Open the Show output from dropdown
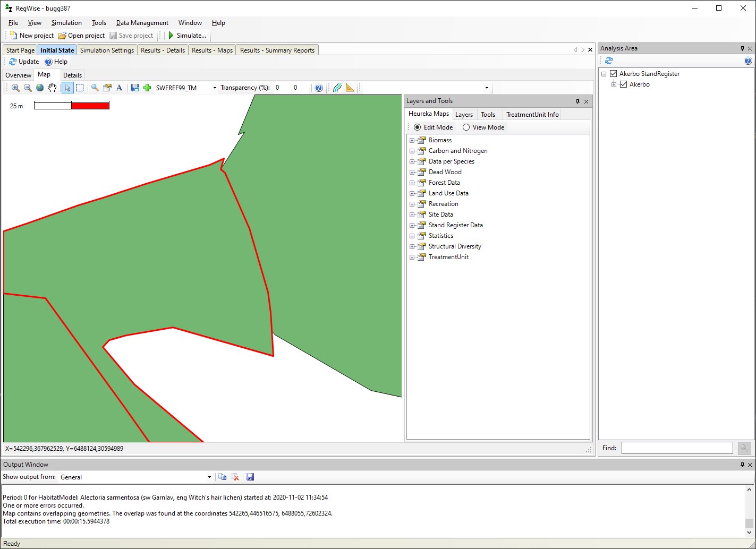This screenshot has height=549, width=756. [x=209, y=477]
